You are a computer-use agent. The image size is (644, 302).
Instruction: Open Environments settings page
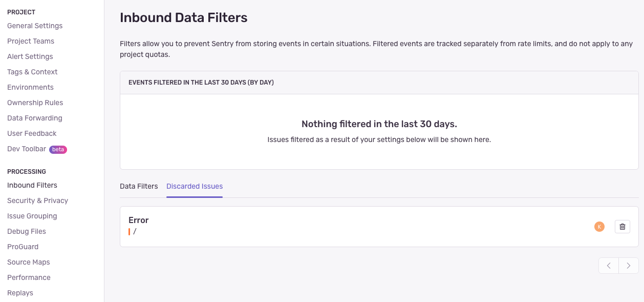tap(30, 87)
